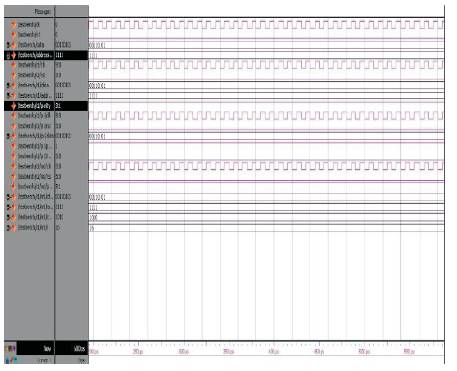Click the Cursor 1 label in footer

click(x=44, y=360)
